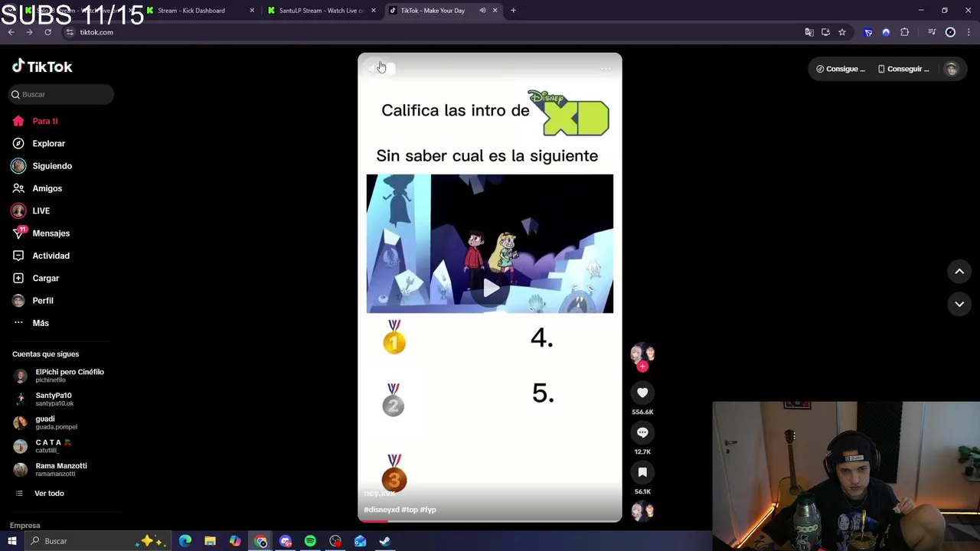
Task: Go forward in browser history
Action: click(29, 32)
